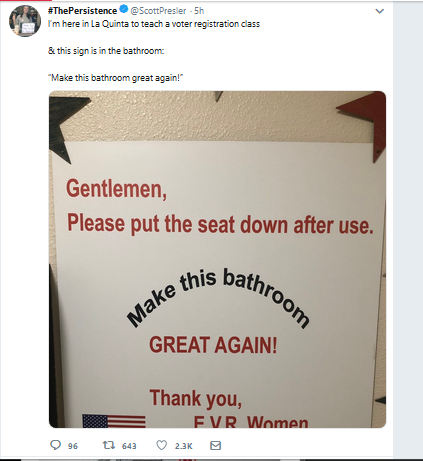This screenshot has height=461, width=423.
Task: Click the quoted 'Make this bathroom great again' text
Action: [115, 78]
